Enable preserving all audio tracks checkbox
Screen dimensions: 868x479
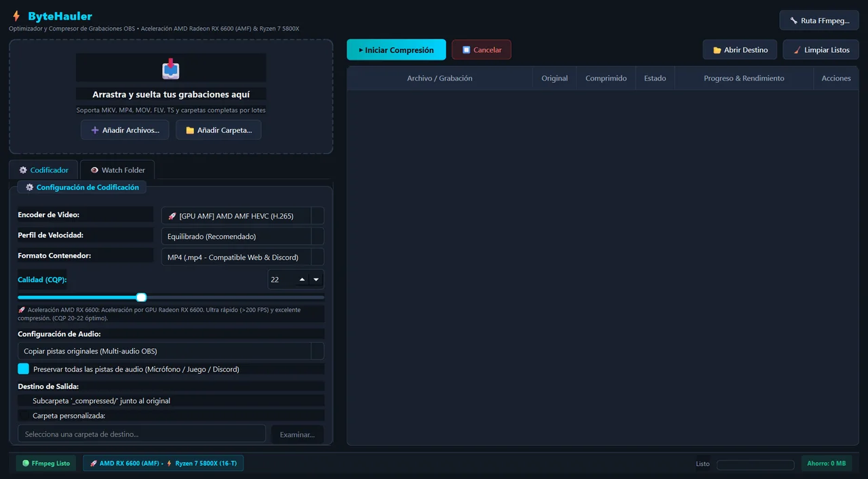coord(24,369)
